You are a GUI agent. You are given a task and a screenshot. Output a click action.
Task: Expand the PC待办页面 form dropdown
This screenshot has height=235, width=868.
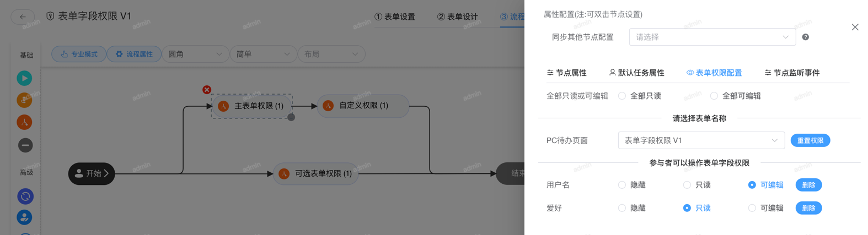701,140
